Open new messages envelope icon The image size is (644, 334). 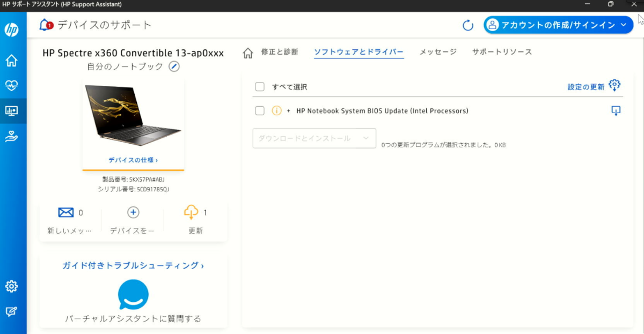(x=65, y=213)
